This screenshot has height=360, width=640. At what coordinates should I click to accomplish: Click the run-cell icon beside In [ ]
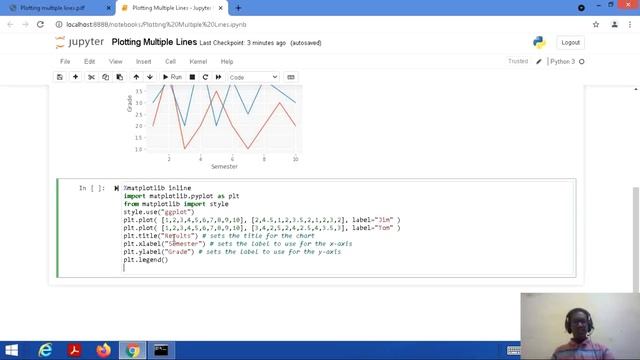click(x=116, y=188)
